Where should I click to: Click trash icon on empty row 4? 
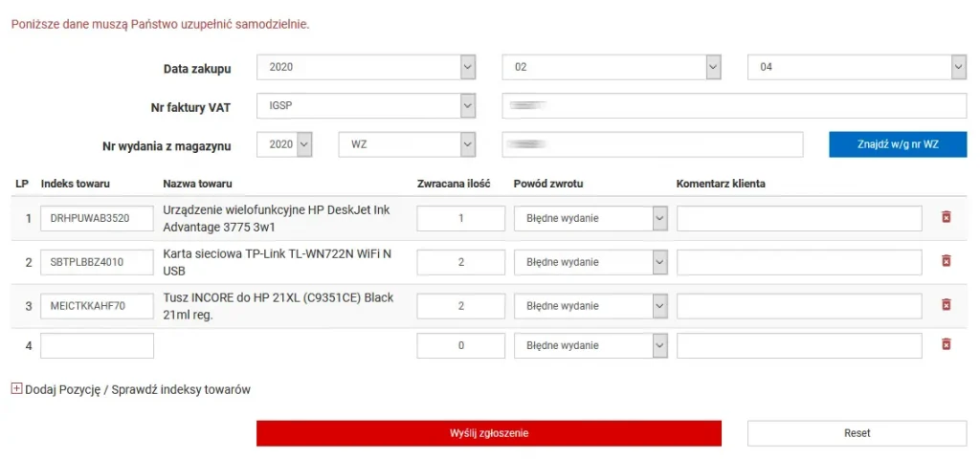947,344
